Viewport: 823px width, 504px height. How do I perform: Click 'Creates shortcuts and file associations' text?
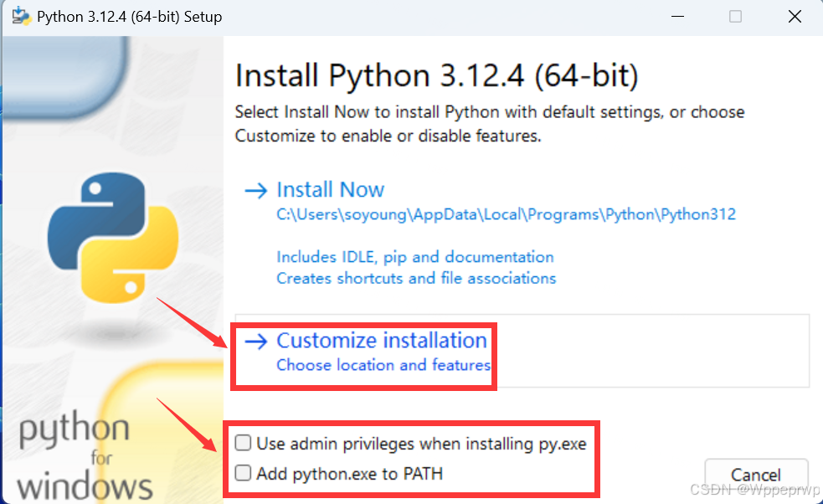[416, 278]
